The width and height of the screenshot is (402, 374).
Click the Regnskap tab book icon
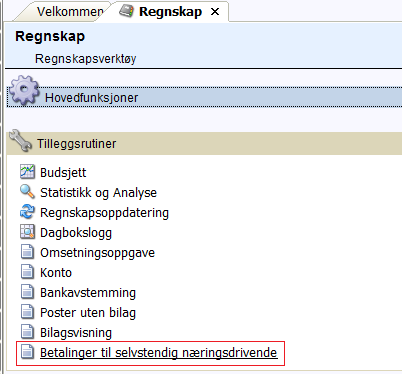tap(126, 11)
